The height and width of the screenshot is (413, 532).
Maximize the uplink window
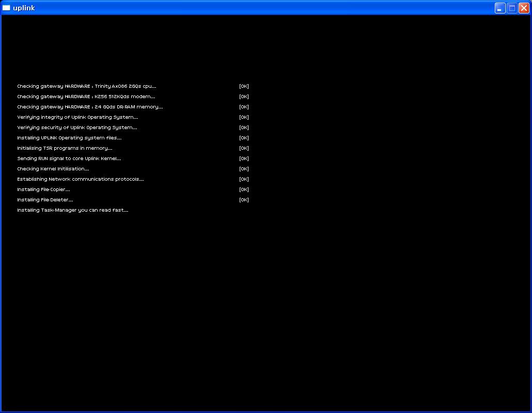(x=511, y=8)
